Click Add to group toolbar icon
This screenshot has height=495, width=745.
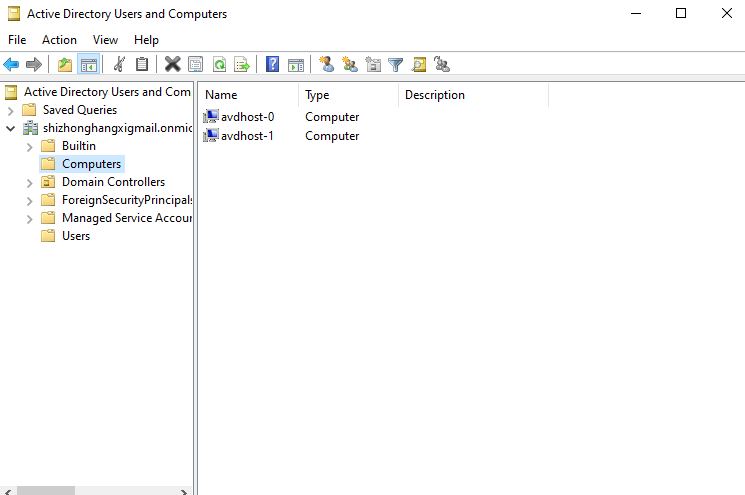pos(442,64)
